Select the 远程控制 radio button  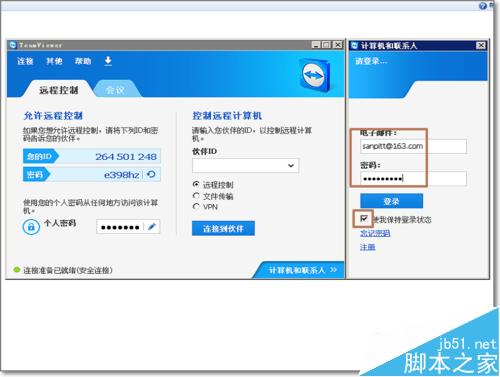pyautogui.click(x=196, y=184)
